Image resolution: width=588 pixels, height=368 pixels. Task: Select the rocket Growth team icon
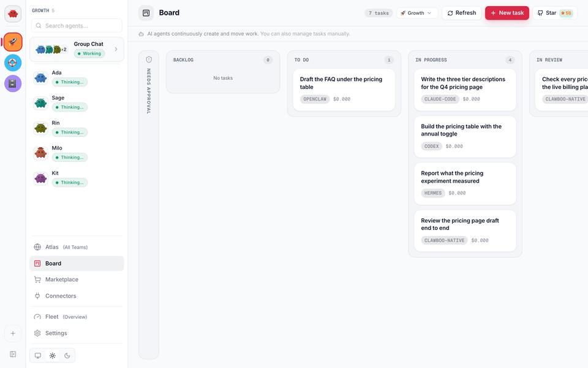coord(13,42)
